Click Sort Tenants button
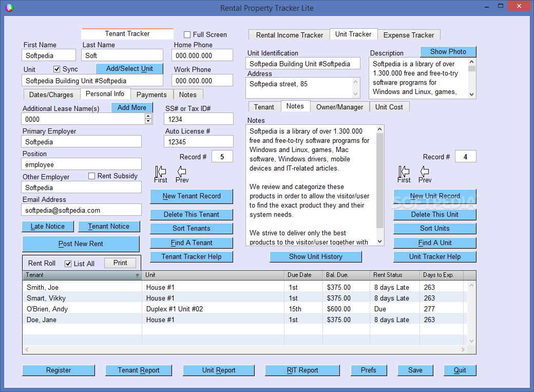The width and height of the screenshot is (534, 392). point(192,229)
